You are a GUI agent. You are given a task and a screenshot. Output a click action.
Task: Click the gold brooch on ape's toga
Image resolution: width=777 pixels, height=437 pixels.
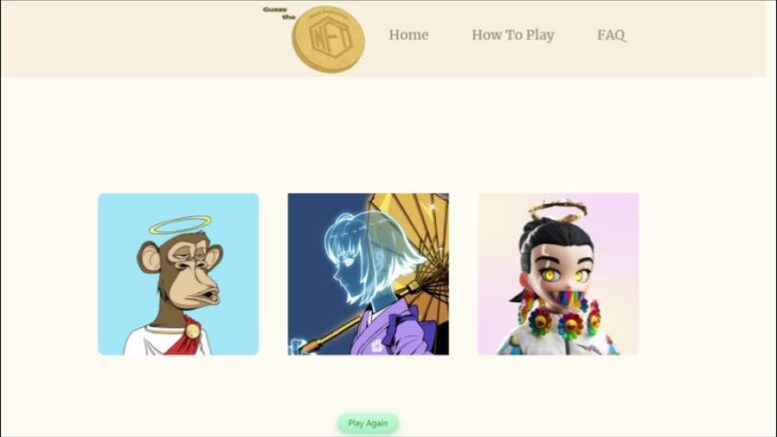tap(192, 330)
